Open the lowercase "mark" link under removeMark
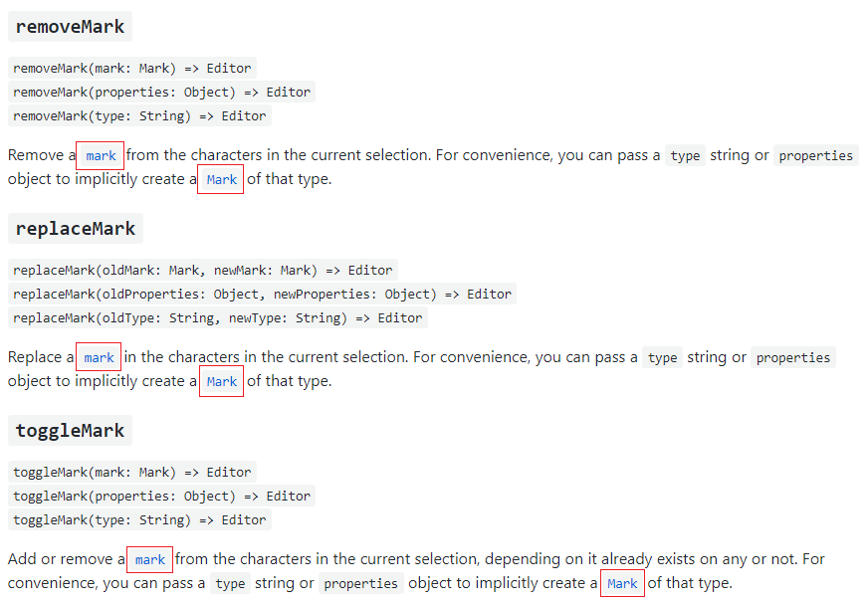The height and width of the screenshot is (605, 868). coord(101,156)
